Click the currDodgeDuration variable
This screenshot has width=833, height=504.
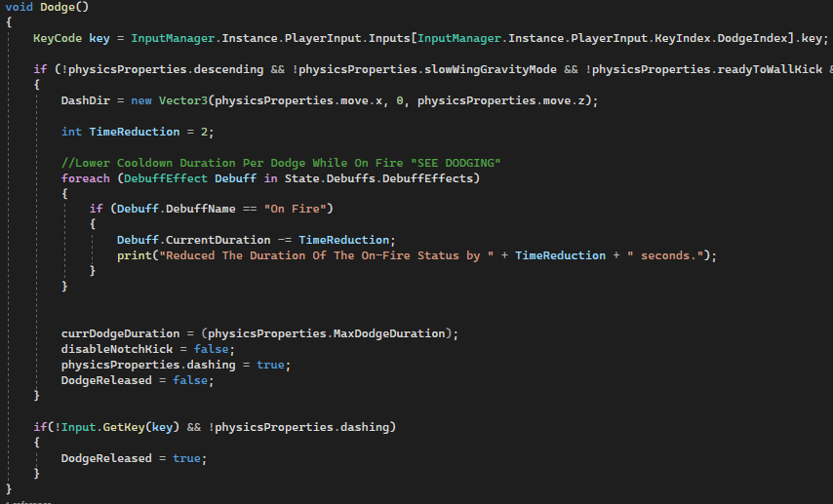tap(120, 333)
